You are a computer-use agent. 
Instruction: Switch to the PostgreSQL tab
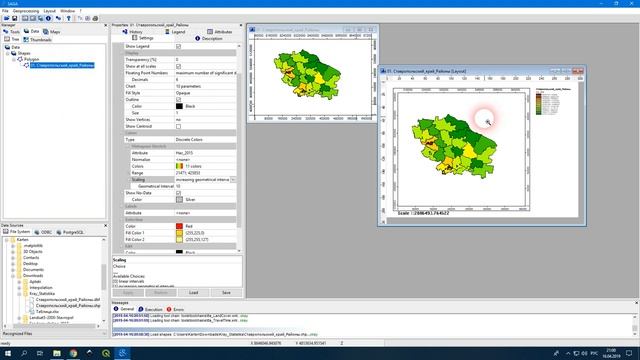[x=71, y=232]
